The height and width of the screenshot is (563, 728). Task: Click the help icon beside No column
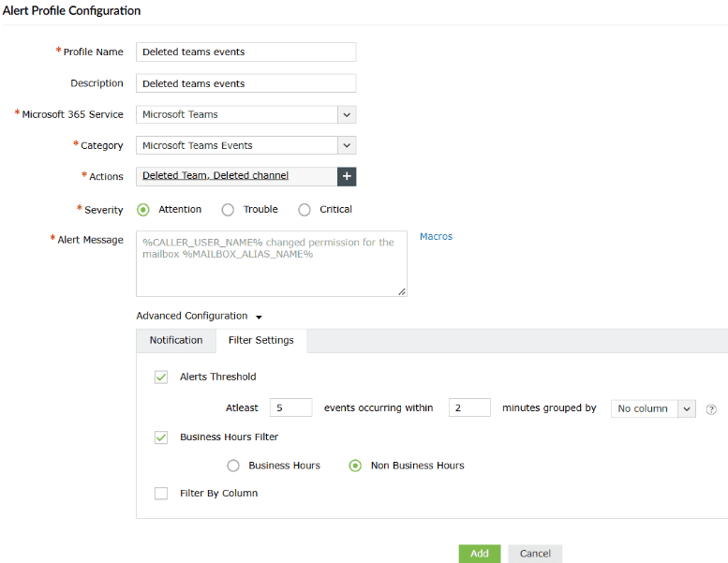pyautogui.click(x=711, y=409)
